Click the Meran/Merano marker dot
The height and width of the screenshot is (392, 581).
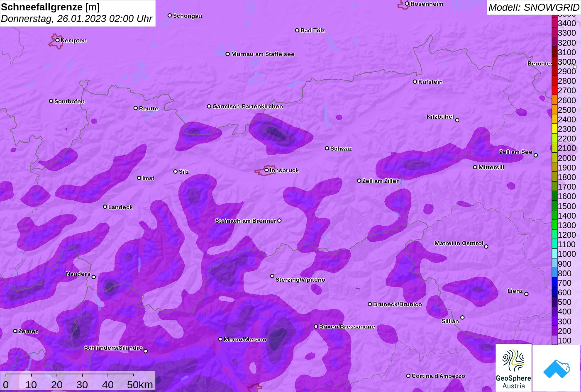[220, 339]
